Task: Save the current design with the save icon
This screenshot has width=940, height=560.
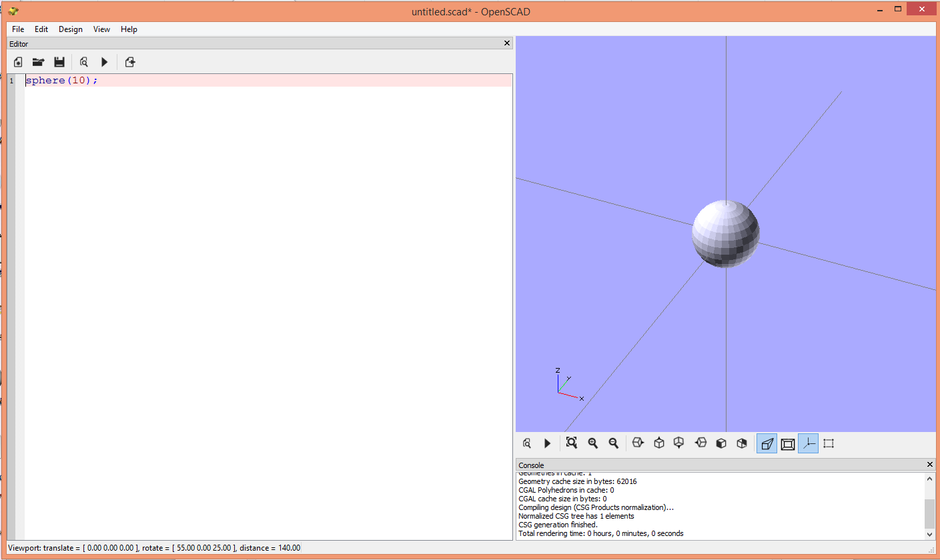Action: tap(59, 62)
